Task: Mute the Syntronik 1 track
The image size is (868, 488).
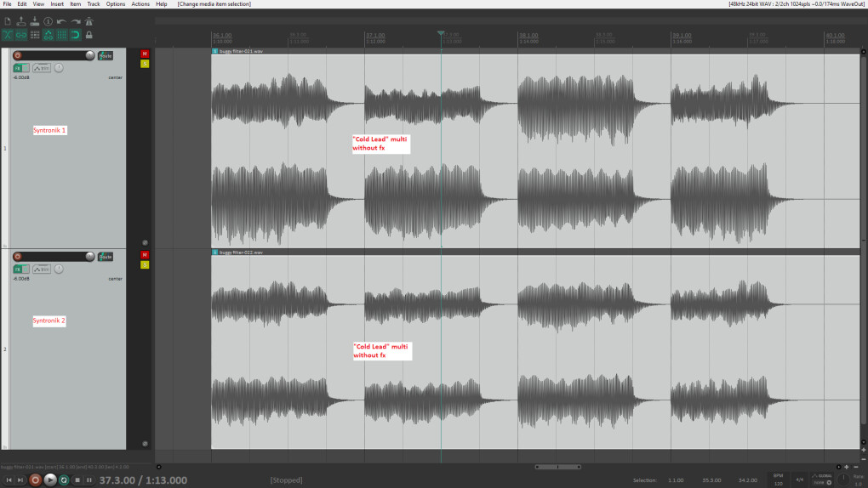Action: 145,54
